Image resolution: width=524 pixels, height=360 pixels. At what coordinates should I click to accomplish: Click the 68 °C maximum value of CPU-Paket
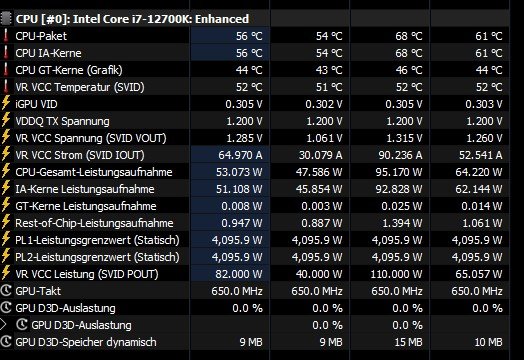point(409,36)
